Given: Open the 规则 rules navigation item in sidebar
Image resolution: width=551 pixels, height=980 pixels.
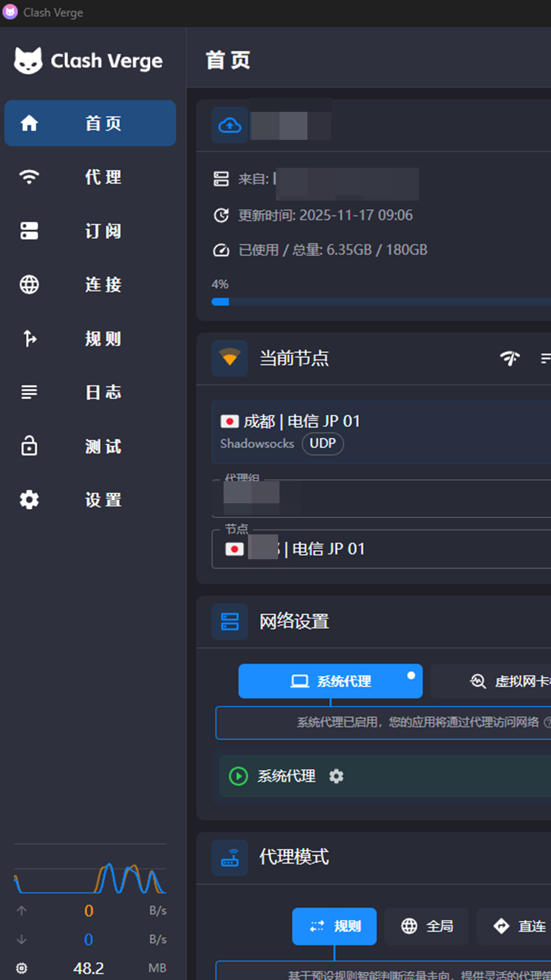Looking at the screenshot, I should click(90, 339).
